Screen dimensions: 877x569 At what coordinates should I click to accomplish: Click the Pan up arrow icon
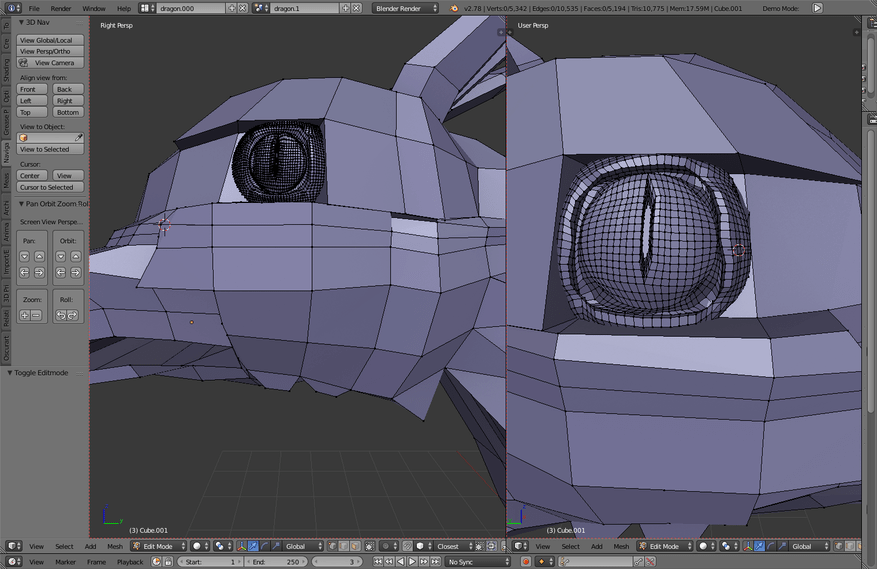point(38,256)
